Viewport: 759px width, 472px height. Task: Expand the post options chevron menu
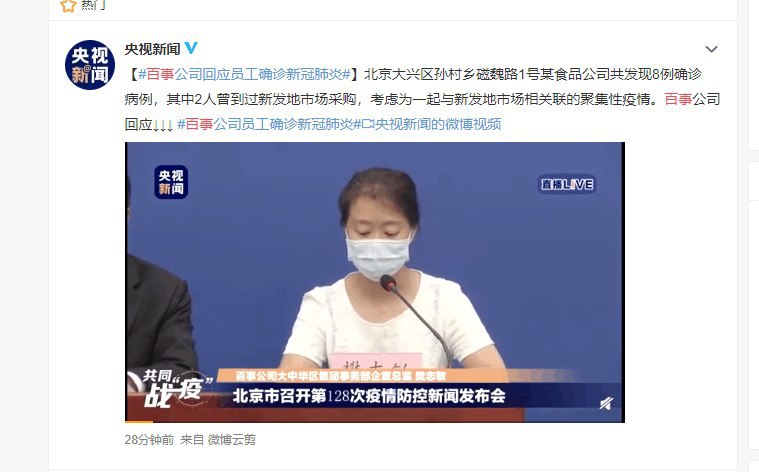711,49
